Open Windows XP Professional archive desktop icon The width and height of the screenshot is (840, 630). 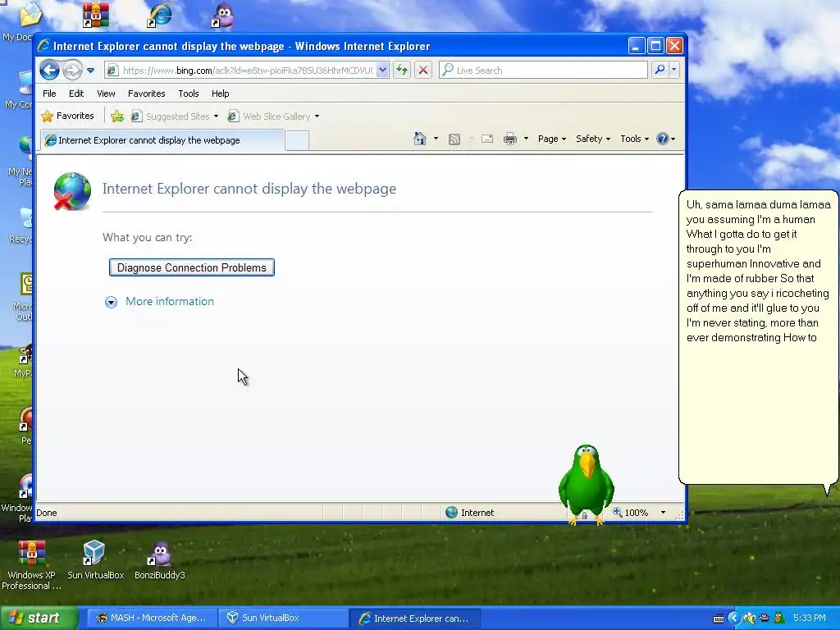pyautogui.click(x=31, y=565)
